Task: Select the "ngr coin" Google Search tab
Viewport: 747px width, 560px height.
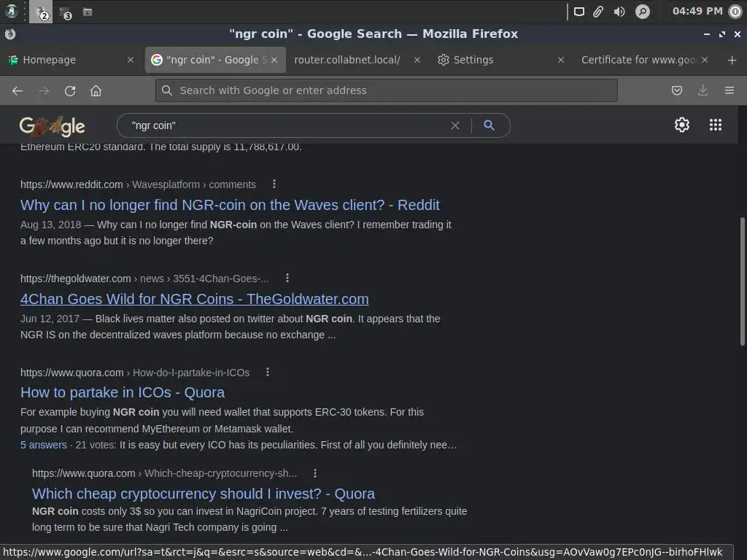Action: 215,60
